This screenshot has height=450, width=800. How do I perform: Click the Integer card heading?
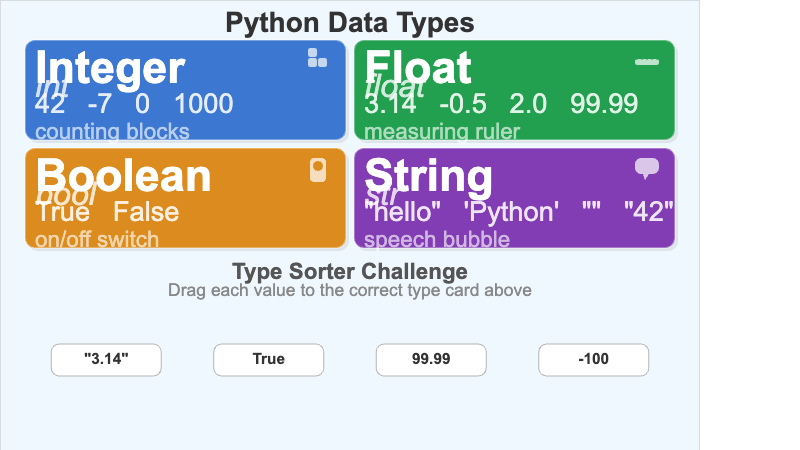(110, 68)
